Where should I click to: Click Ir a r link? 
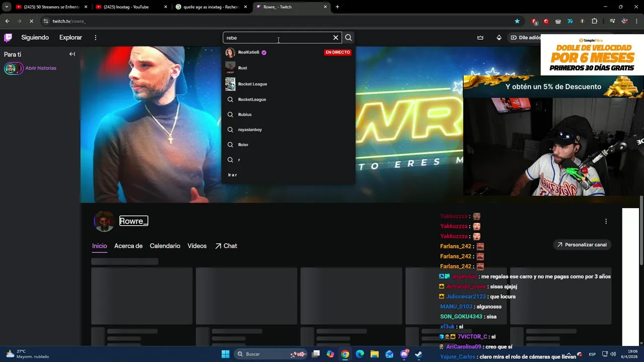232,175
